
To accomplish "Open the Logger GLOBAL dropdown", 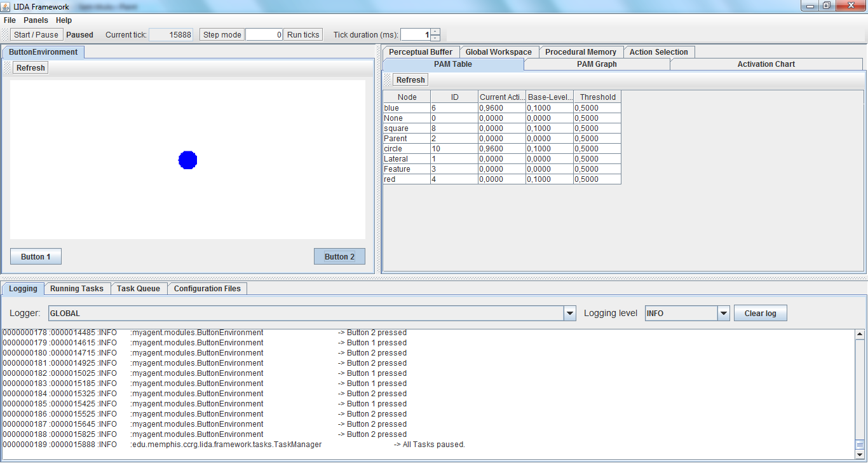I will click(x=570, y=314).
